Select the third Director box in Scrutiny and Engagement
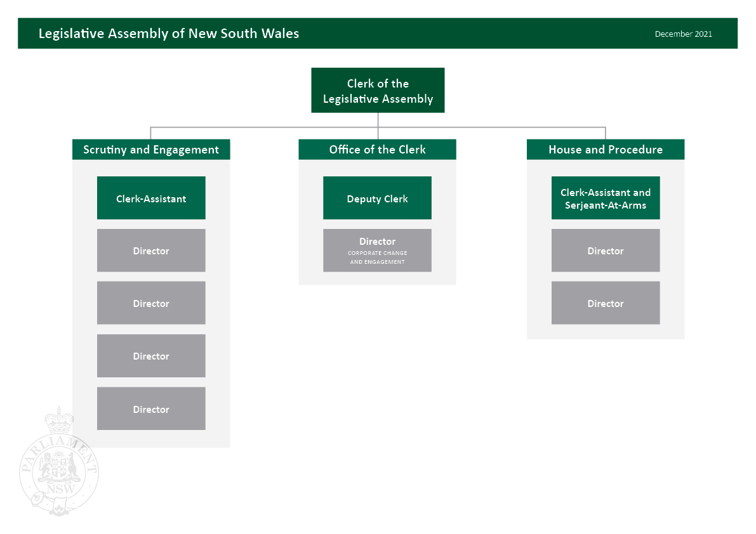Viewport: 756px width, 534px height. tap(151, 356)
